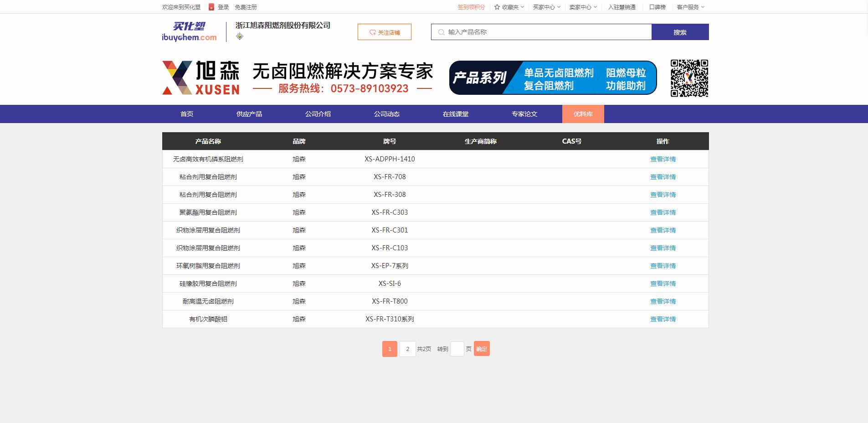Click the star icon next to 收藏夹

(x=496, y=7)
